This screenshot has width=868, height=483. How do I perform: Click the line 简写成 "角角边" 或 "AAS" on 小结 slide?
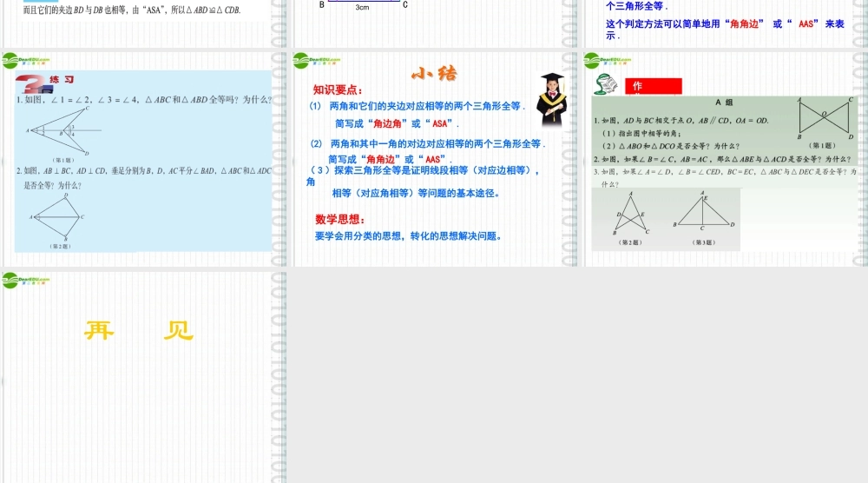[x=391, y=159]
